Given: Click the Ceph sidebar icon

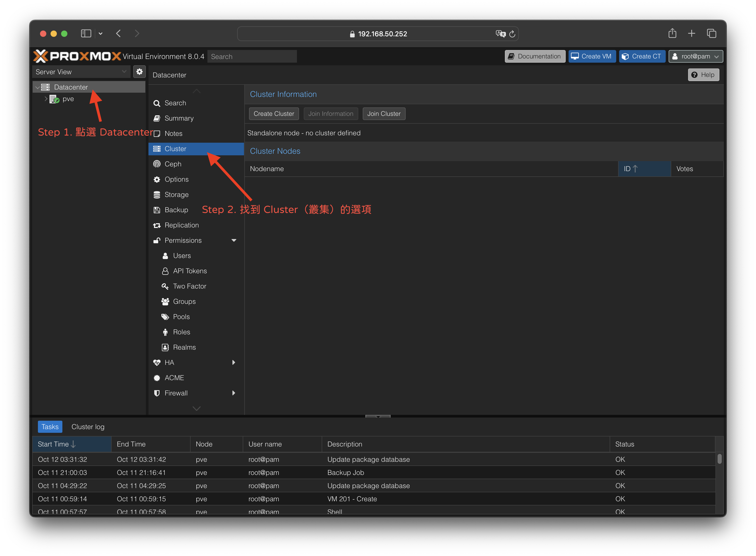Looking at the screenshot, I should (x=157, y=164).
